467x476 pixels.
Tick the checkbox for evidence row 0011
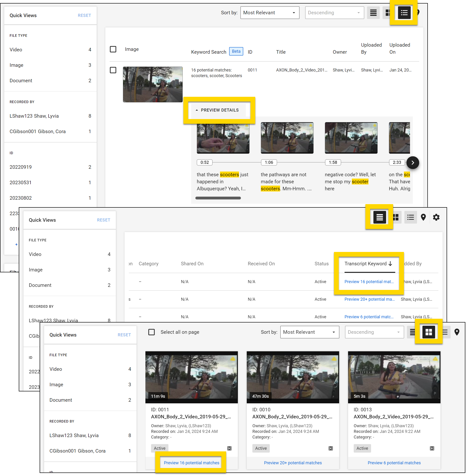pyautogui.click(x=113, y=70)
